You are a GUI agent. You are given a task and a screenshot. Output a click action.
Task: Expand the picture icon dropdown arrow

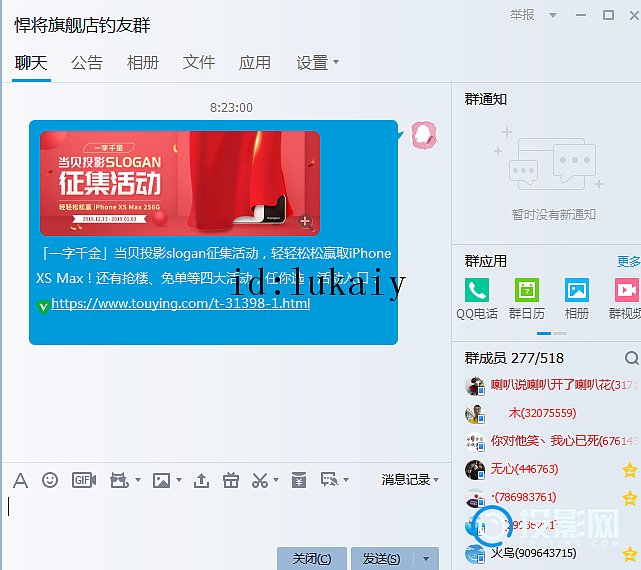click(x=179, y=480)
